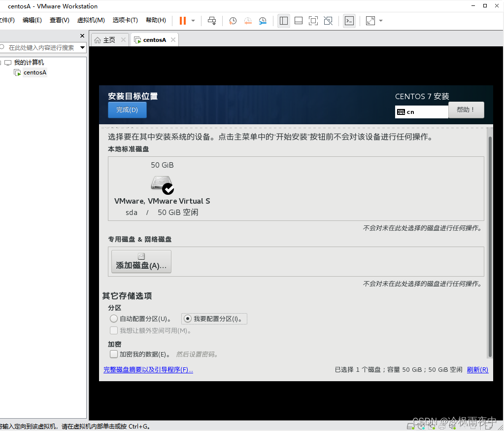This screenshot has height=431, width=504.
Task: Click the 帮助！ help button
Action: pos(466,110)
